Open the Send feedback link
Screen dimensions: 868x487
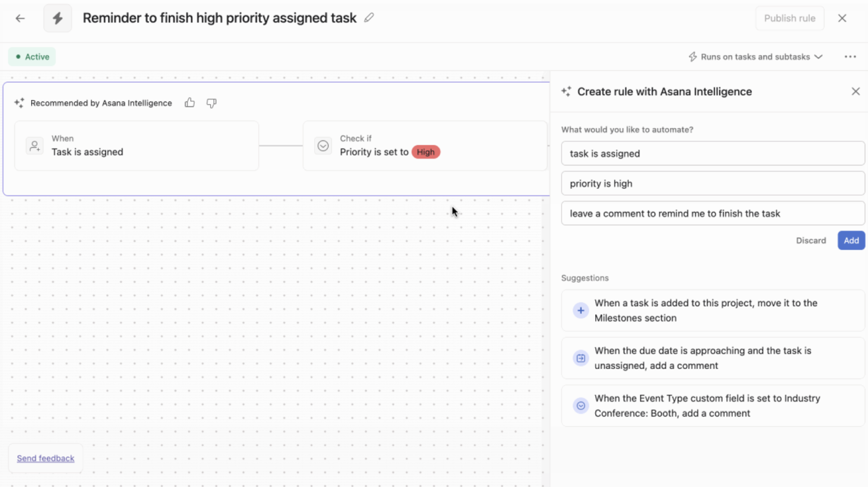click(45, 458)
